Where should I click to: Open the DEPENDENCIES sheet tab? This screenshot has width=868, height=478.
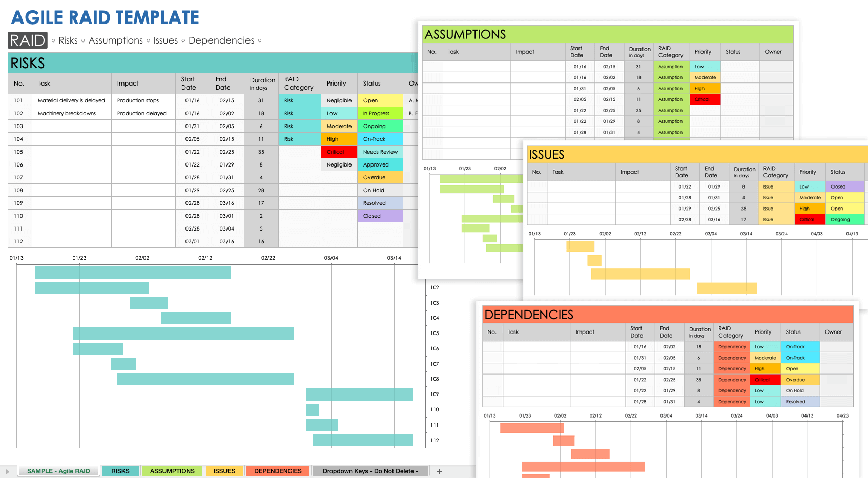[278, 471]
